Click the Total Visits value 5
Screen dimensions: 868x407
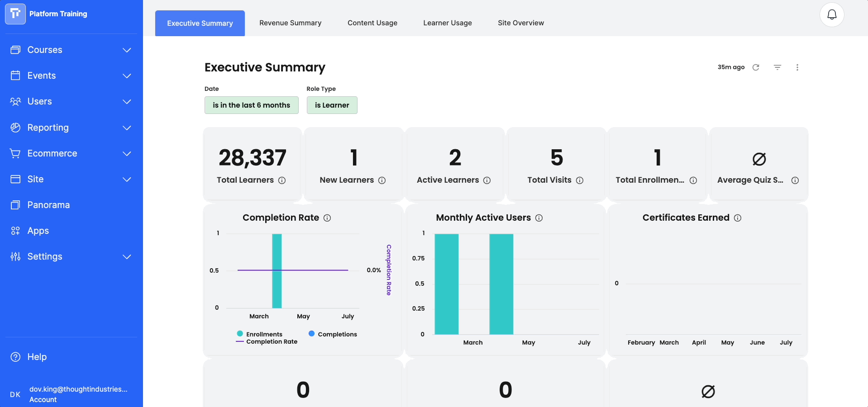pos(557,158)
